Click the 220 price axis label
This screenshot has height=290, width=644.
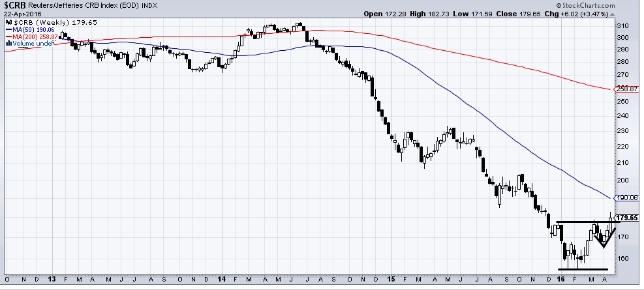[622, 147]
